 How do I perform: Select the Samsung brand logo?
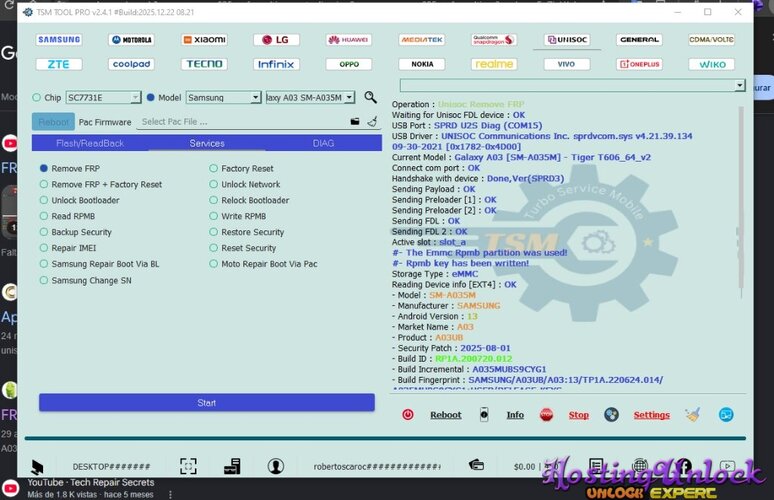[x=59, y=39]
